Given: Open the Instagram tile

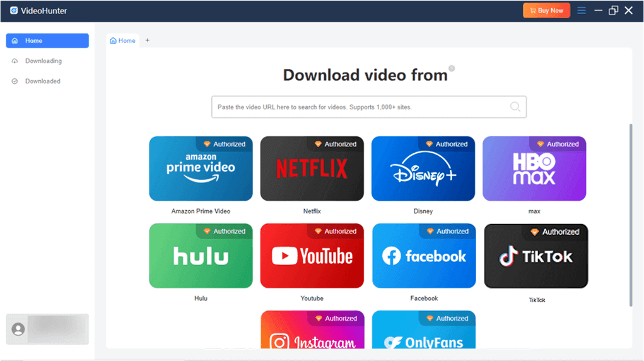Looking at the screenshot, I should (x=312, y=329).
